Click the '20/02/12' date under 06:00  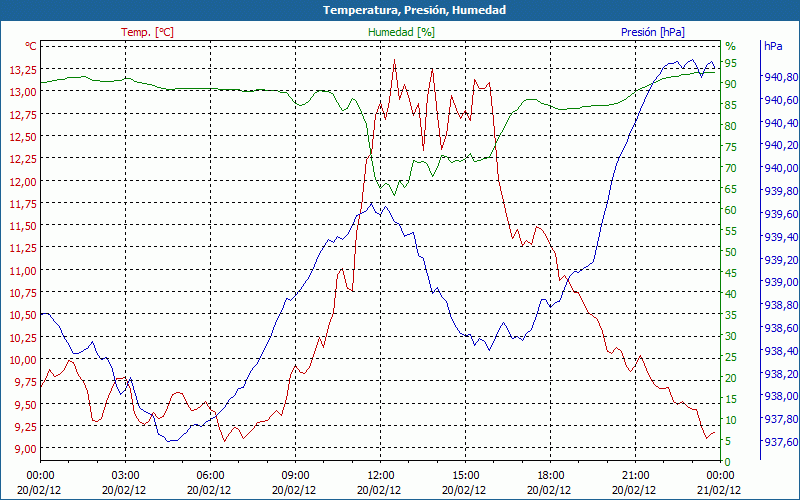(x=210, y=490)
